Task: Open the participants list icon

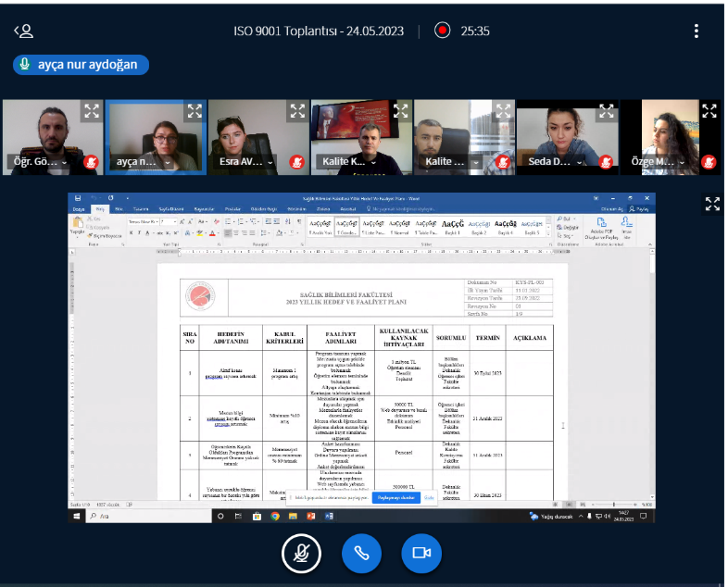Action: [x=24, y=31]
